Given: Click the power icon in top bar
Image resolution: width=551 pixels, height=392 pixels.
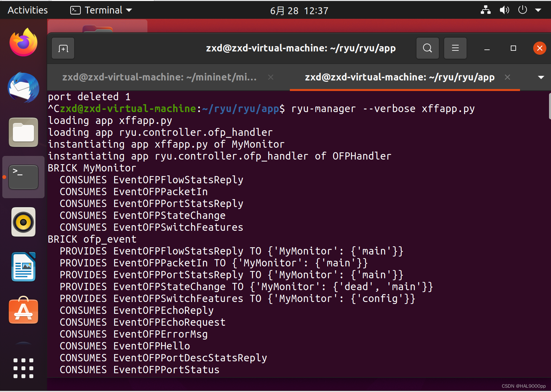Looking at the screenshot, I should (x=523, y=10).
